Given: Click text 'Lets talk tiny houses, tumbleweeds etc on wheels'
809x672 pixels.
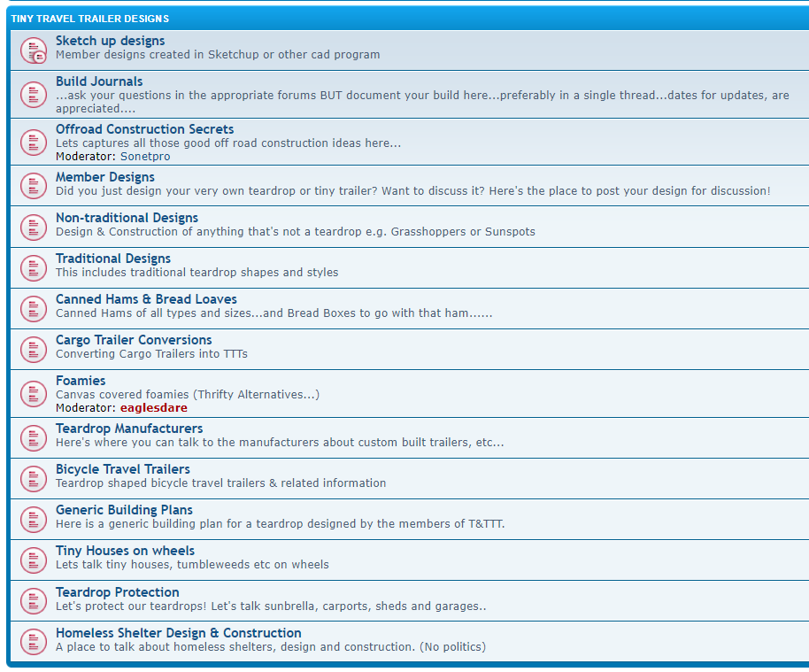Looking at the screenshot, I should click(192, 565).
